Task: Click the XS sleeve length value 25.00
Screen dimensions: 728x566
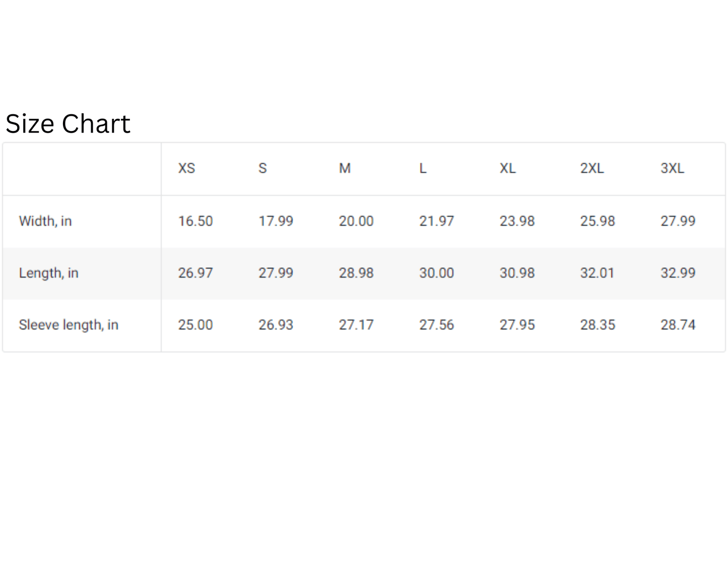Action: [x=195, y=325]
